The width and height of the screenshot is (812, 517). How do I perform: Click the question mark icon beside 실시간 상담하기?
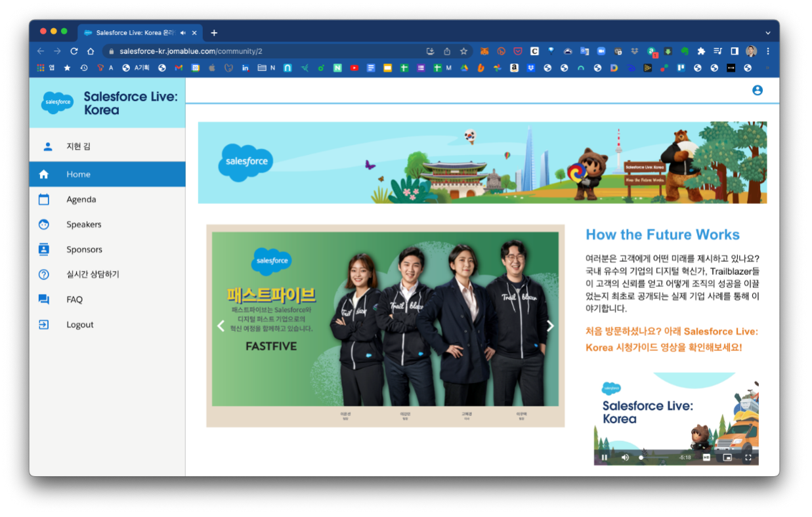(44, 274)
